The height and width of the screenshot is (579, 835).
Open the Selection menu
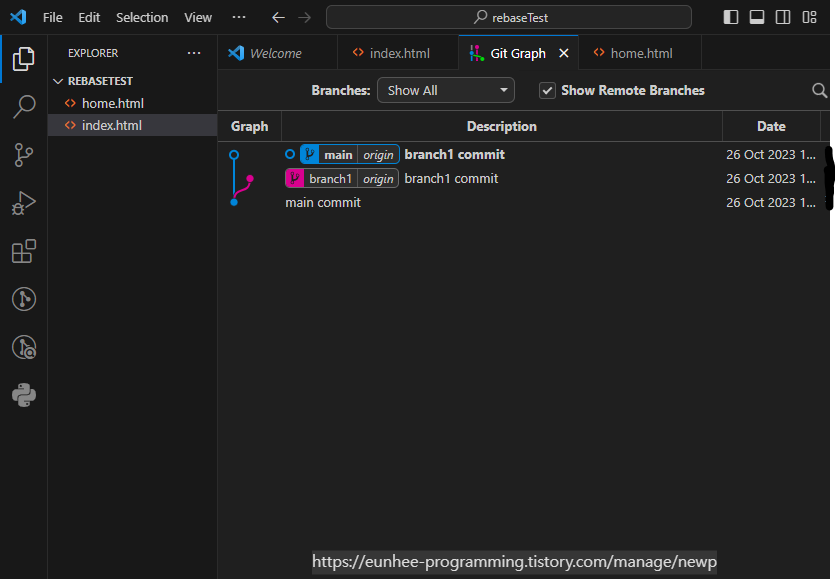[142, 18]
